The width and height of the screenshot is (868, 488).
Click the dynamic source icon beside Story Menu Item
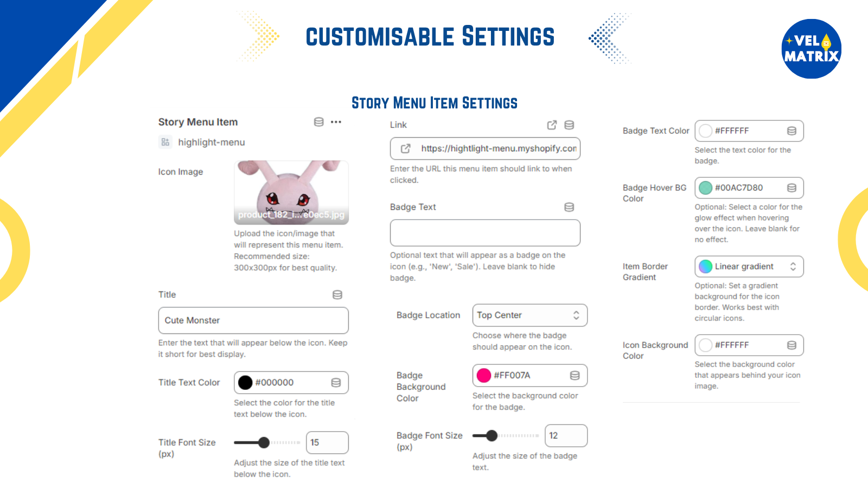pos(319,122)
